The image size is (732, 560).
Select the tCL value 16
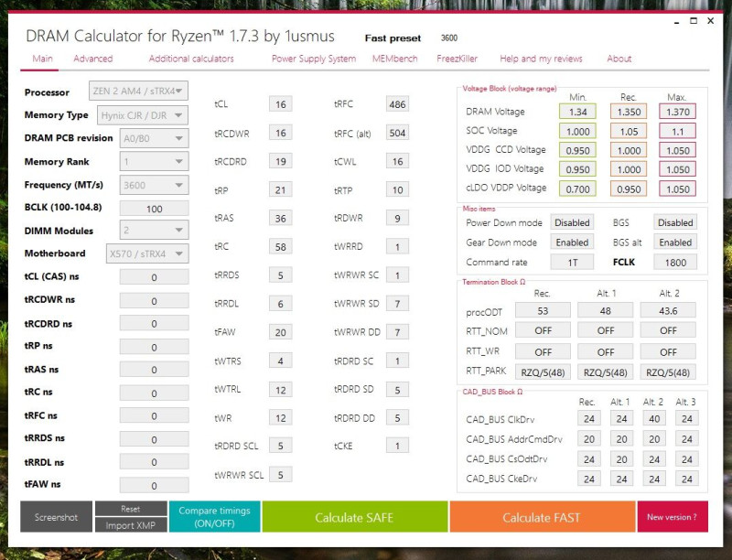[281, 104]
